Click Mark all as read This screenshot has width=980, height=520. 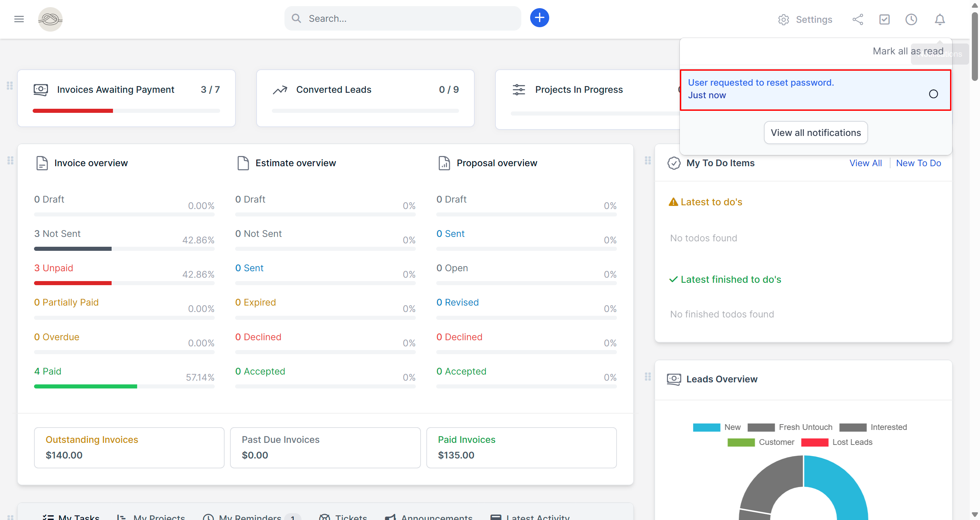908,51
